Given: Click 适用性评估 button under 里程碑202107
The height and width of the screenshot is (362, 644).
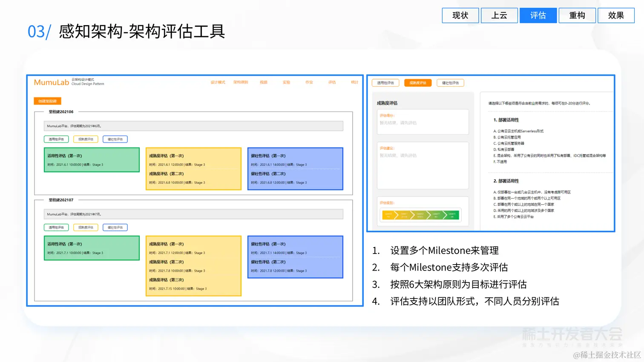Looking at the screenshot, I should pos(56,228).
